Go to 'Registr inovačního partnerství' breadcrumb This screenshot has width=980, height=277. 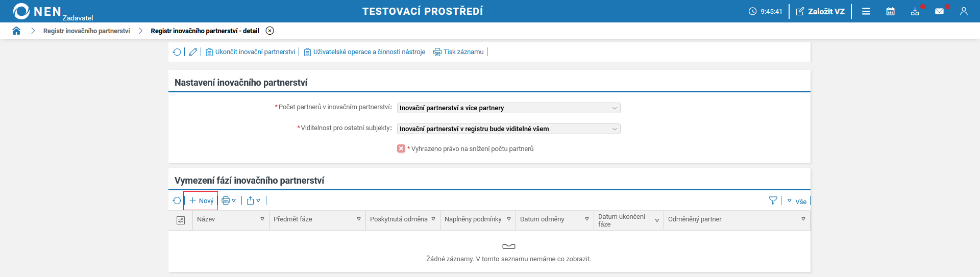click(x=87, y=31)
